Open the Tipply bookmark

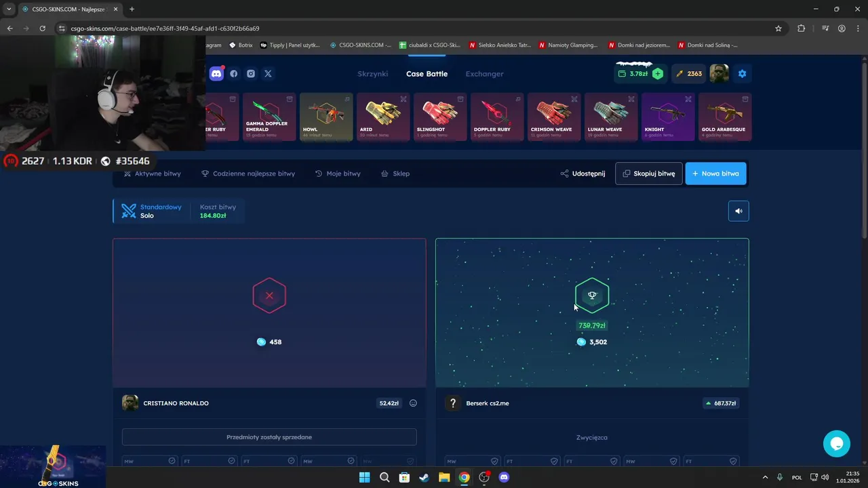(x=290, y=45)
